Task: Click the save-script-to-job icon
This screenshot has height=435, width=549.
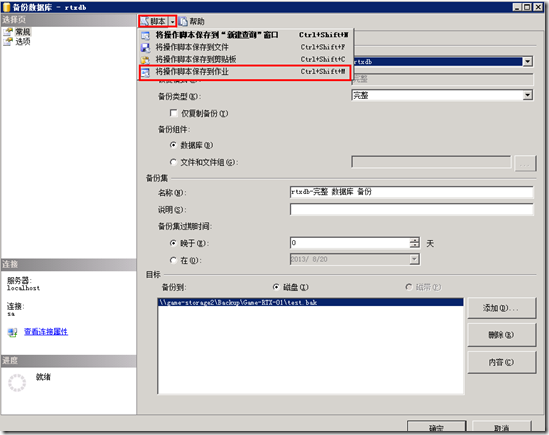Action: point(145,72)
